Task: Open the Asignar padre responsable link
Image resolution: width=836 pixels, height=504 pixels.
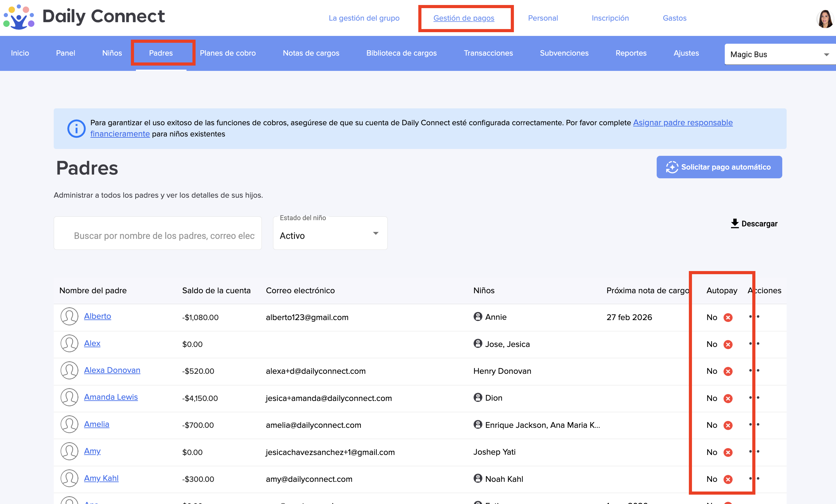Action: pyautogui.click(x=682, y=122)
